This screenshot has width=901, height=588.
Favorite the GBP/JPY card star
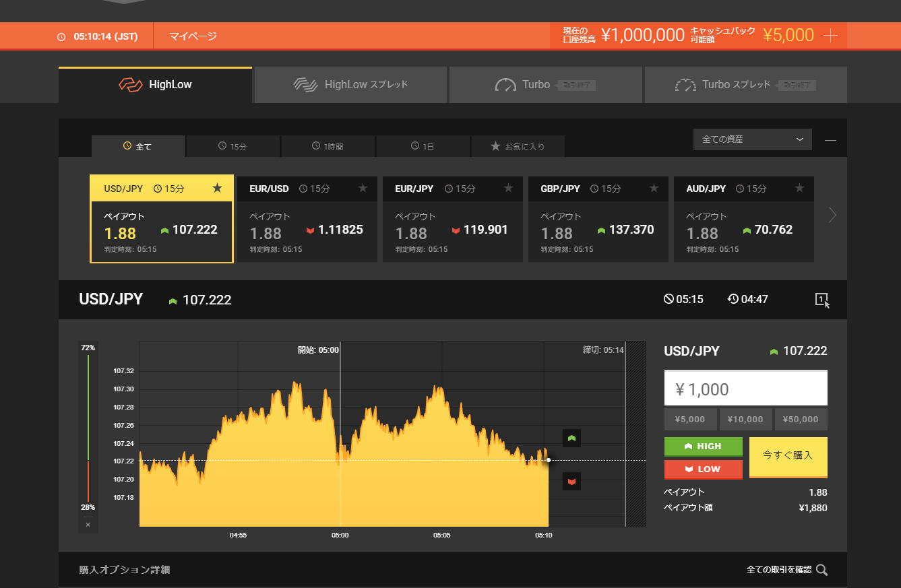(x=654, y=188)
